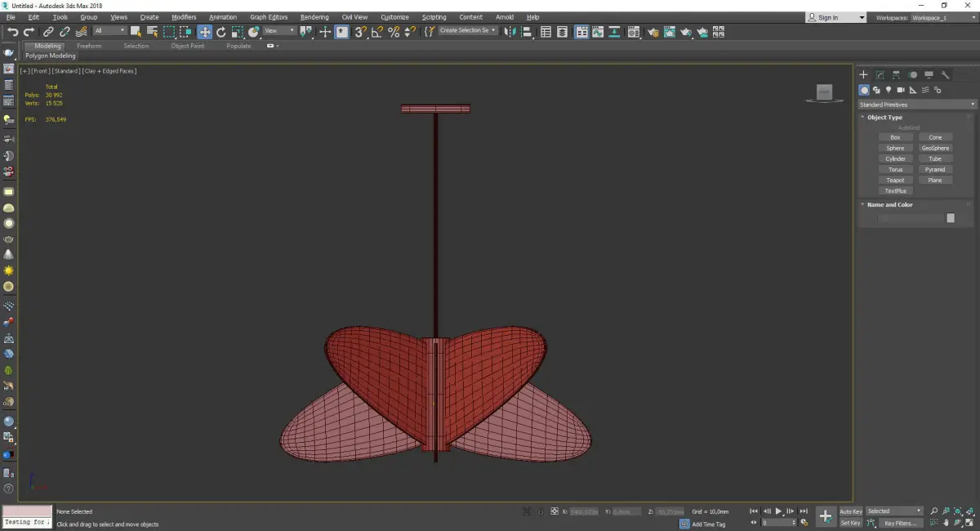Open the Sign In dropdown
Screen dimensions: 980x531
(836, 17)
